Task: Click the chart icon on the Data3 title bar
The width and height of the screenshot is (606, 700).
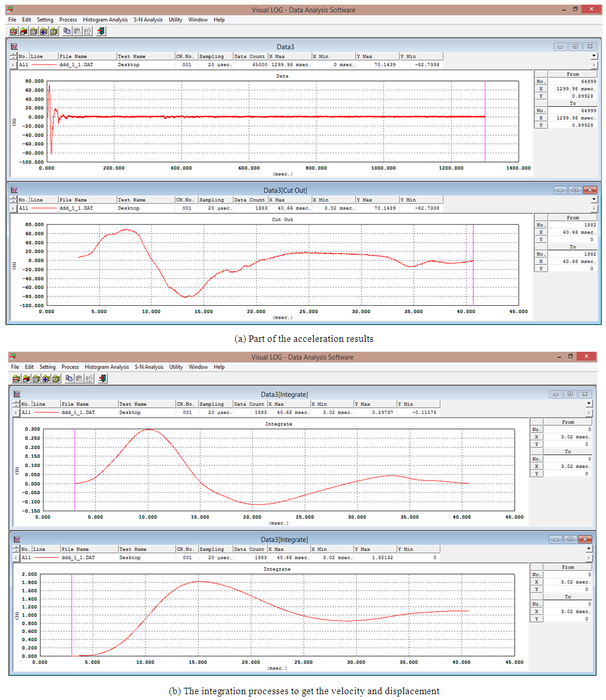Action: point(15,47)
